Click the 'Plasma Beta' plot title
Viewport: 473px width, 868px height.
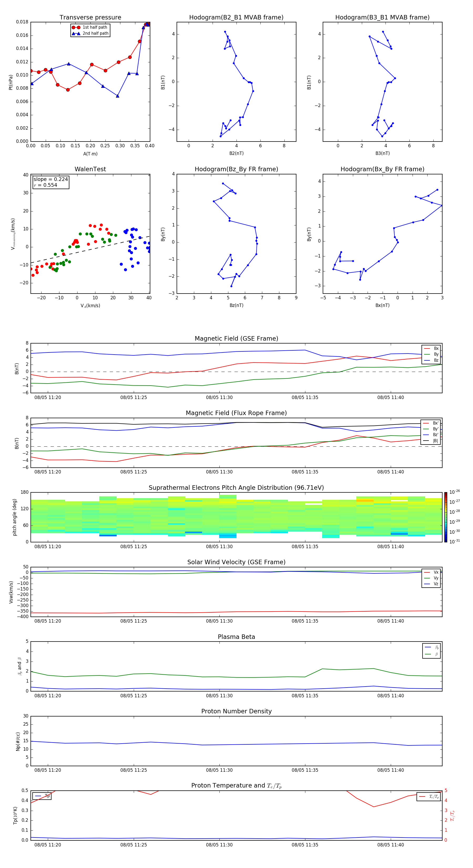tap(236, 637)
